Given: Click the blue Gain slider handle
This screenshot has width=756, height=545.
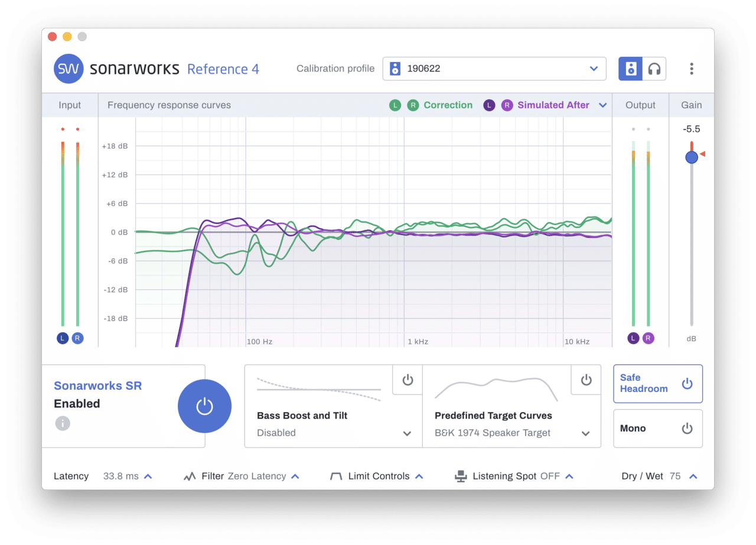Looking at the screenshot, I should (x=692, y=157).
